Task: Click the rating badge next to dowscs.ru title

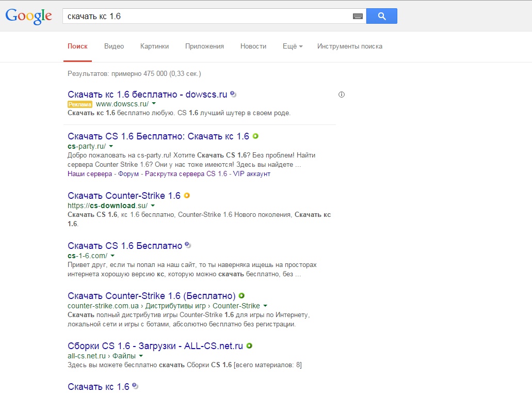Action: [x=233, y=94]
